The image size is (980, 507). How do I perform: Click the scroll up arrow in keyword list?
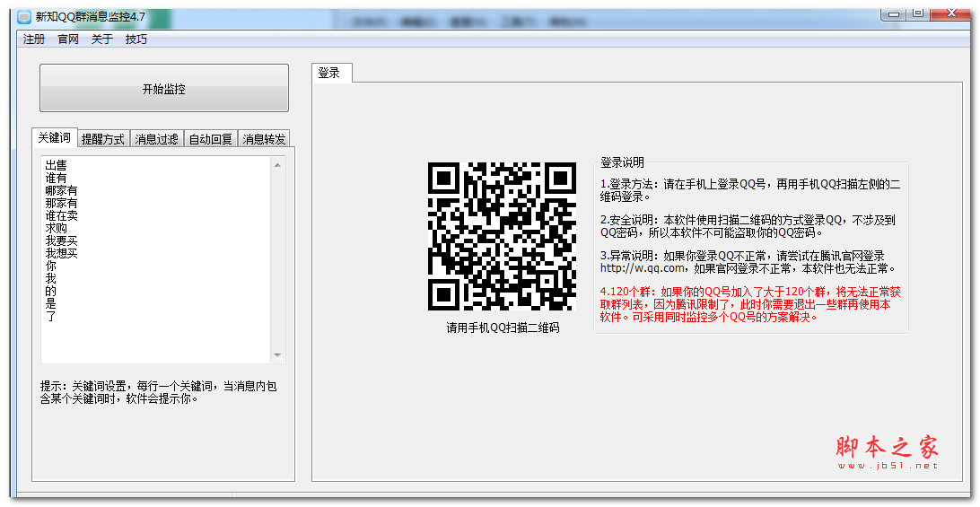(x=277, y=165)
